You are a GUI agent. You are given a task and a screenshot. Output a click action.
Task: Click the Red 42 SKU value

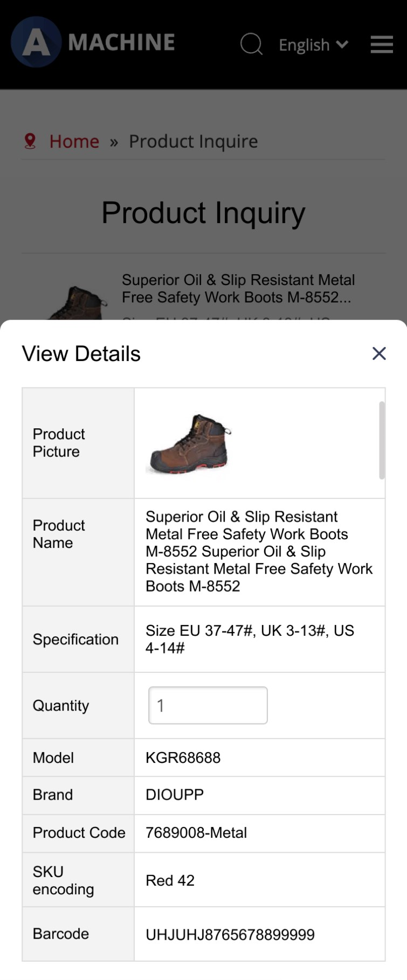coord(170,880)
